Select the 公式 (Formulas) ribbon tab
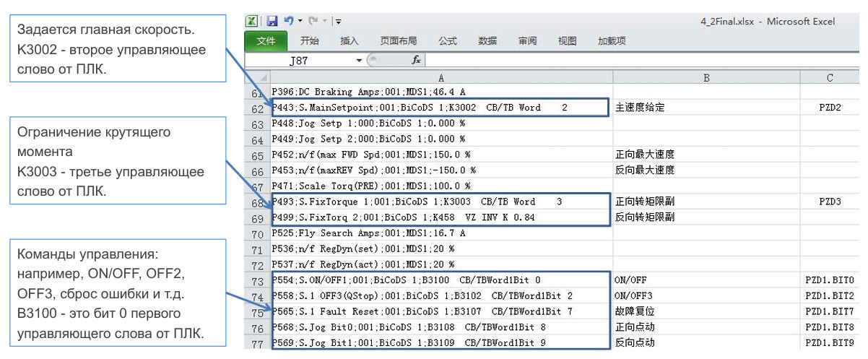The height and width of the screenshot is (359, 868). [x=447, y=41]
